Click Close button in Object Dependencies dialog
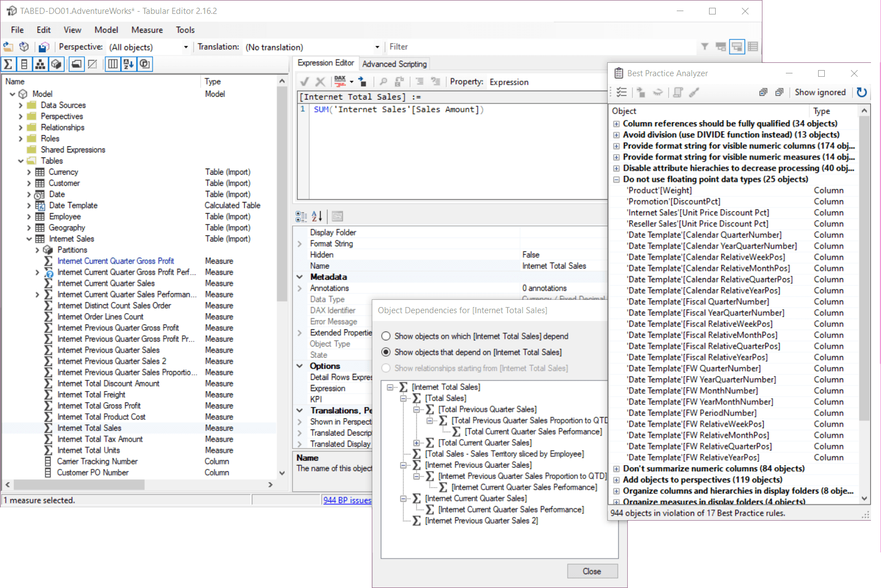Image resolution: width=881 pixels, height=588 pixels. click(592, 571)
